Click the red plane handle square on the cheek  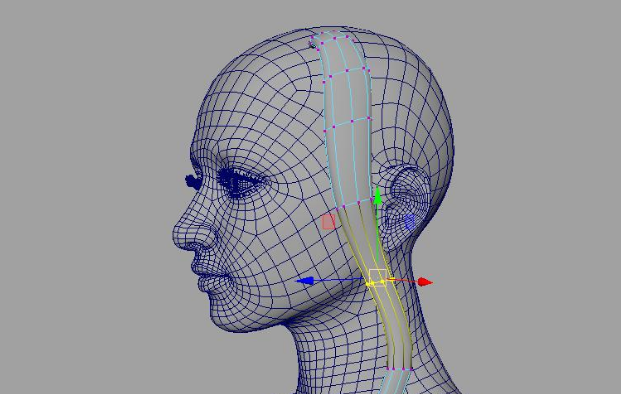[328, 222]
